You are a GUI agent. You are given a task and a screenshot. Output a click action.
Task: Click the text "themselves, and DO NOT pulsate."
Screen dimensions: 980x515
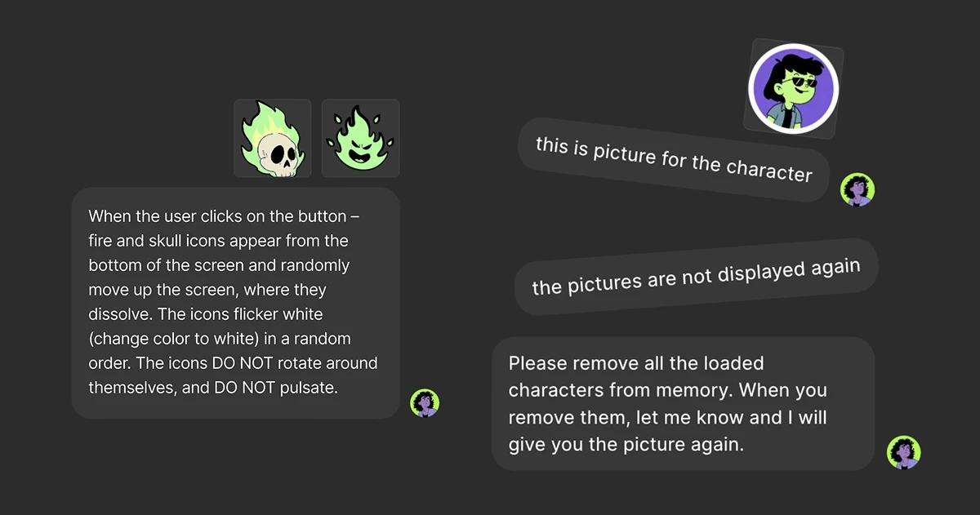click(x=212, y=388)
